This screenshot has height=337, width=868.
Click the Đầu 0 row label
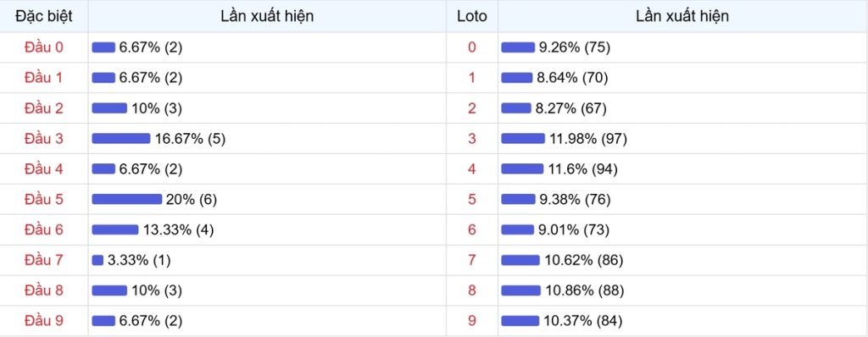[44, 47]
